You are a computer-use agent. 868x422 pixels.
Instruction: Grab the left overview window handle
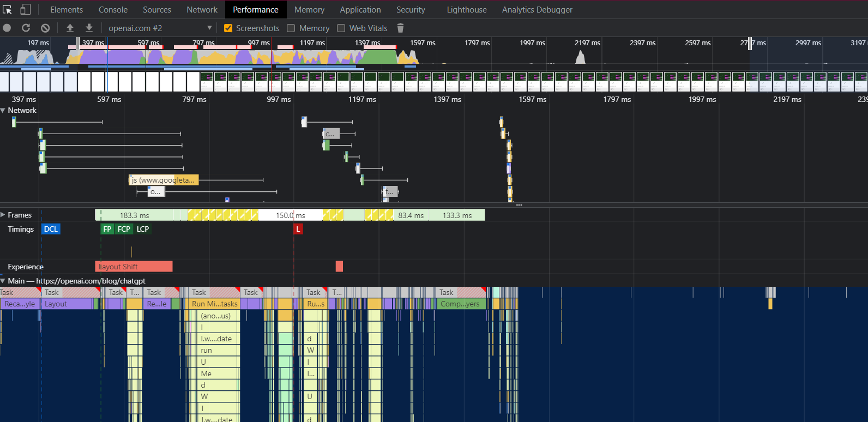pos(77,44)
